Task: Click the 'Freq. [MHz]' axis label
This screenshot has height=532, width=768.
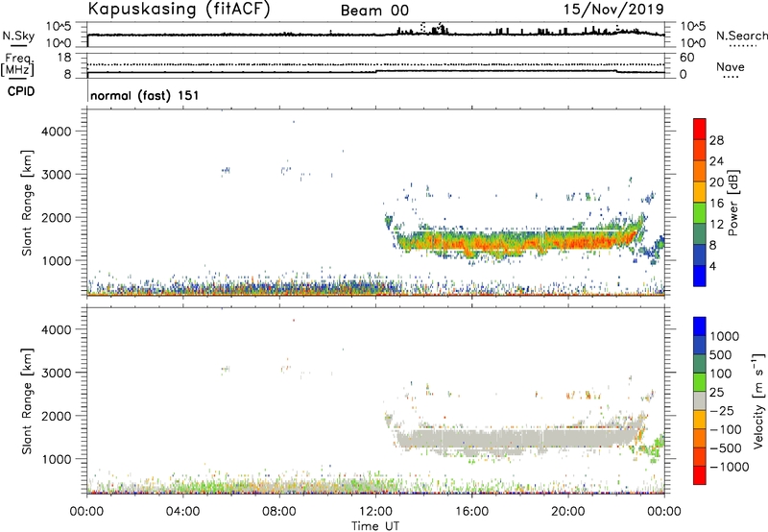Action: [18, 64]
